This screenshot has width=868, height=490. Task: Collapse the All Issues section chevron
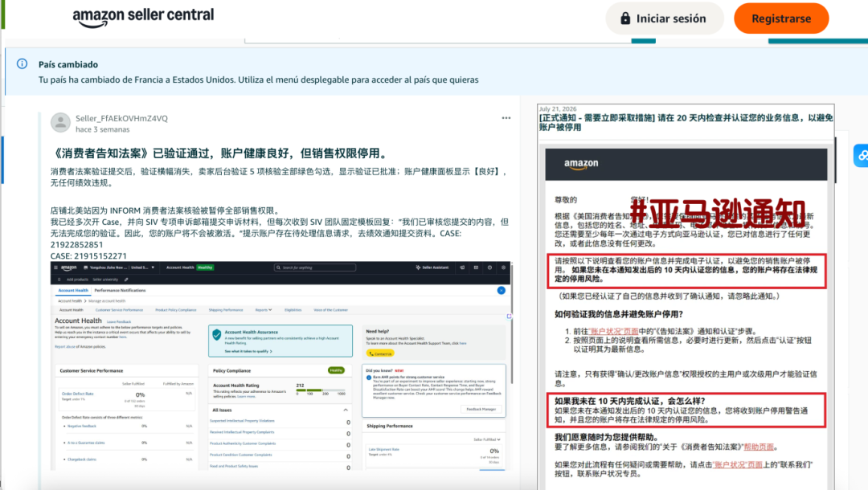coord(346,410)
